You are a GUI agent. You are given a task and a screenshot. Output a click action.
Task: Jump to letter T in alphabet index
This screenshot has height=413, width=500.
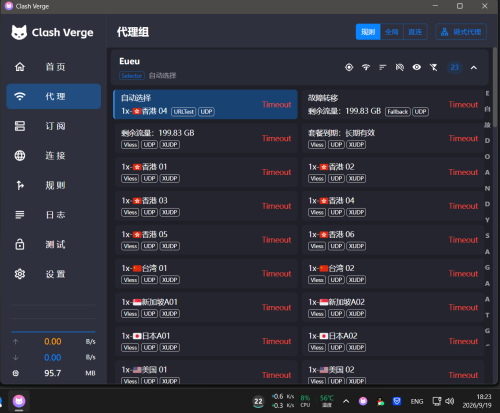[x=487, y=315]
